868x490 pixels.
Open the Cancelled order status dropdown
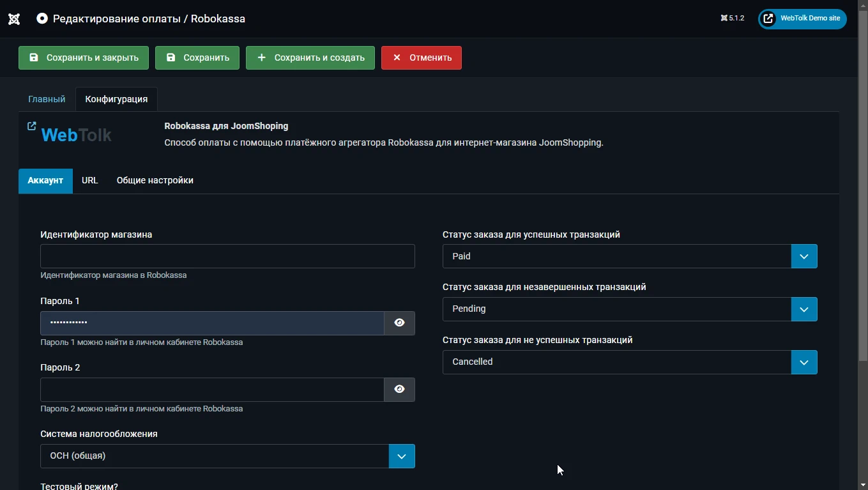click(x=630, y=362)
